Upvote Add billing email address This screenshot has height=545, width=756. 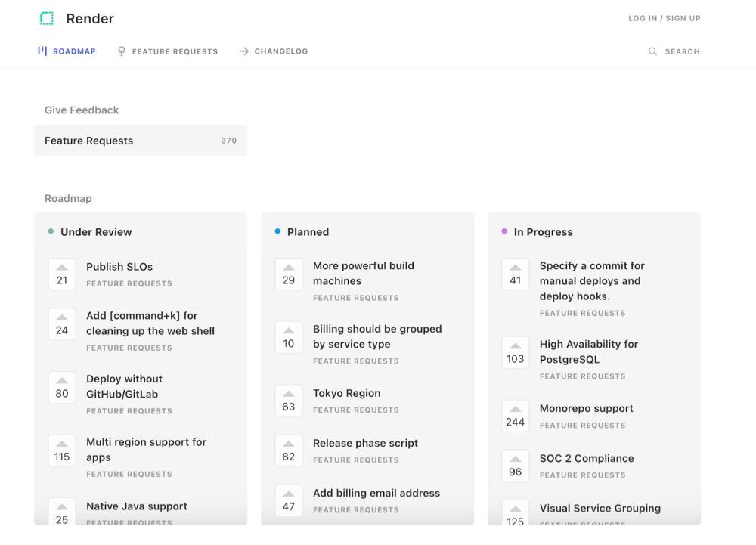pyautogui.click(x=288, y=500)
